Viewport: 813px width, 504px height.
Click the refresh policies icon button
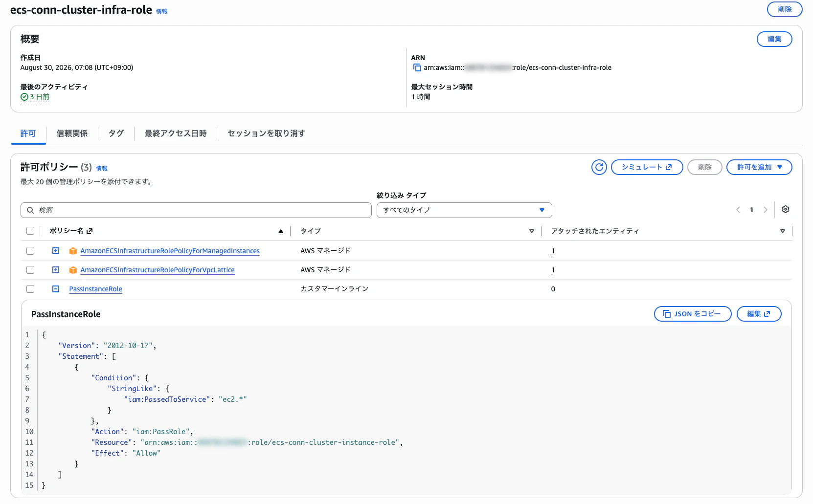599,167
